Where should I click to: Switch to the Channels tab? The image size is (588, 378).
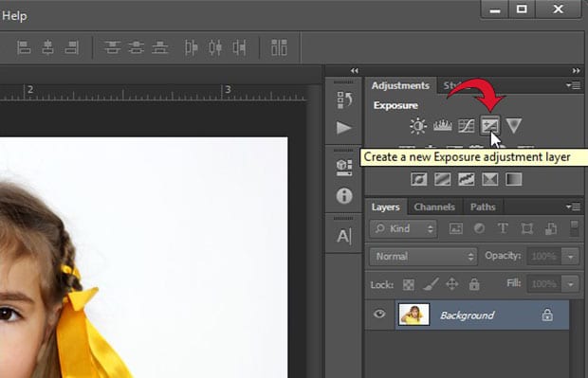tap(434, 207)
